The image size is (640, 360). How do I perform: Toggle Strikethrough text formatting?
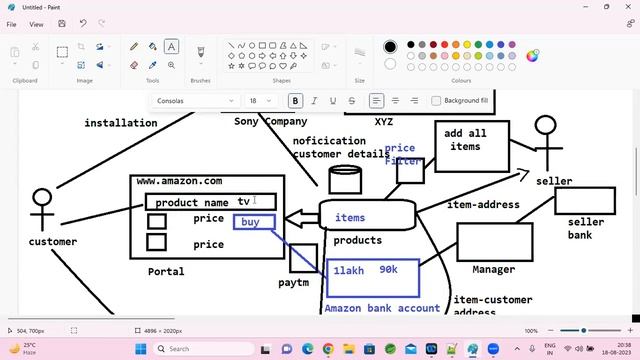pos(351,100)
